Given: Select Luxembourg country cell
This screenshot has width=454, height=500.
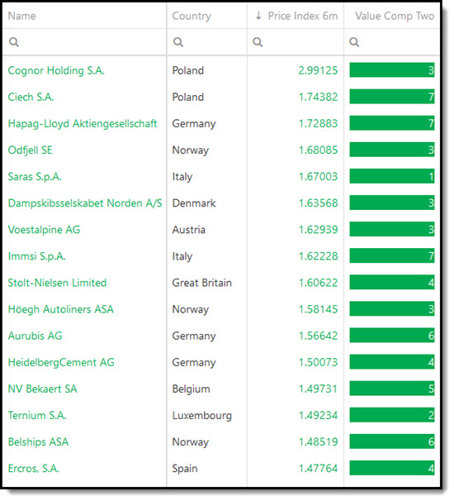Looking at the screenshot, I should [x=202, y=416].
